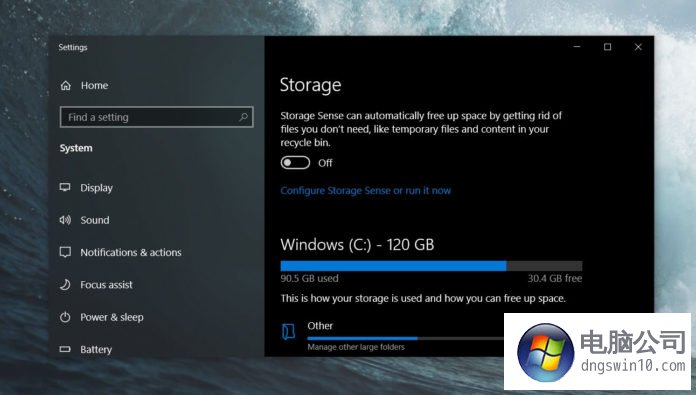Open the Home settings page
Viewport: 696px width, 395px height.
[94, 86]
